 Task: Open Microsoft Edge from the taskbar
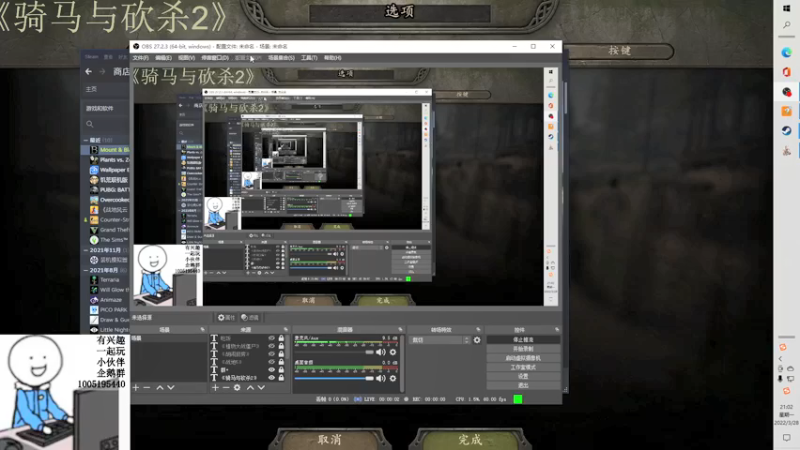(786, 53)
